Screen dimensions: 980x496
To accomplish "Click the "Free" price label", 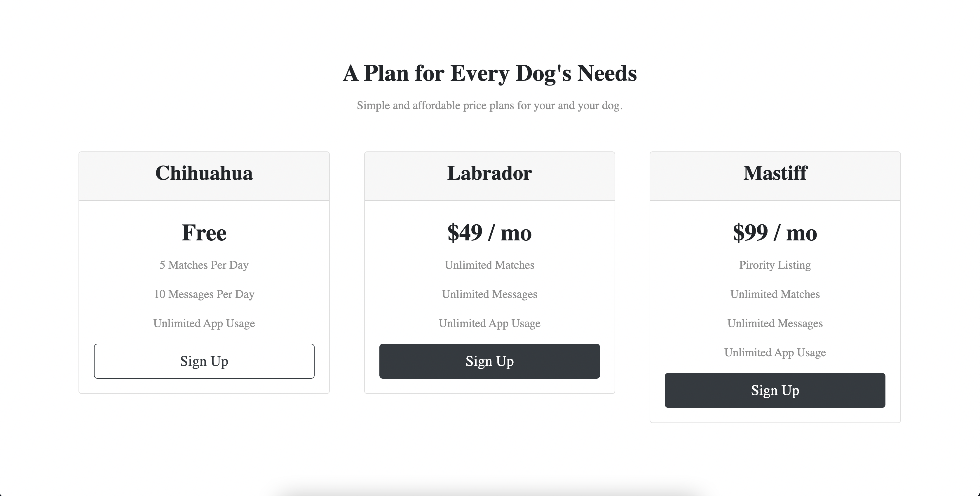I will click(204, 233).
